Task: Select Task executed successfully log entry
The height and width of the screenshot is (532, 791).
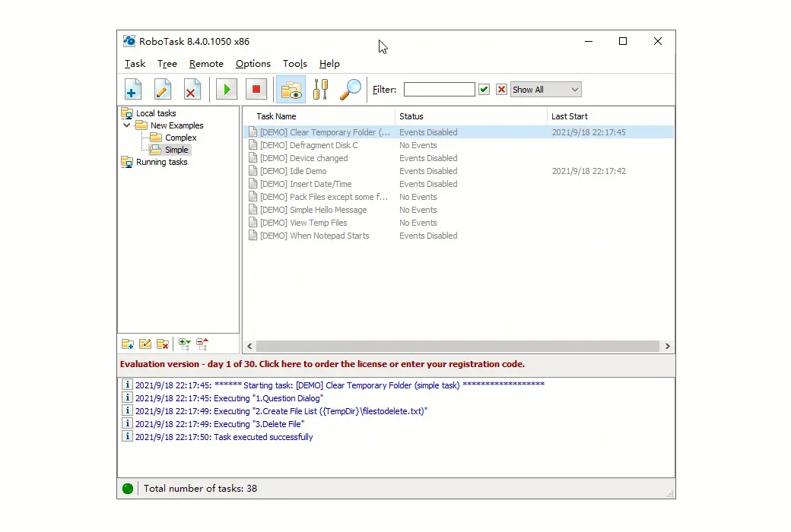Action: 224,437
